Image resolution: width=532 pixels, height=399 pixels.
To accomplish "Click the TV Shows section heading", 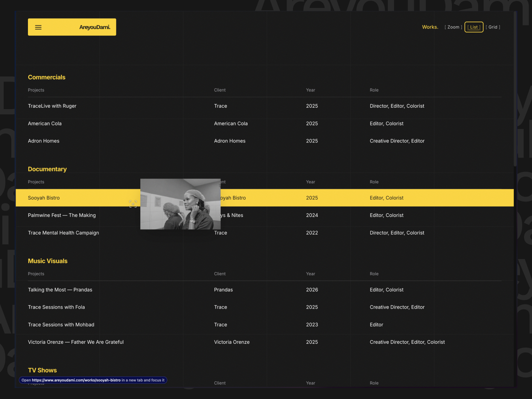I will point(42,370).
